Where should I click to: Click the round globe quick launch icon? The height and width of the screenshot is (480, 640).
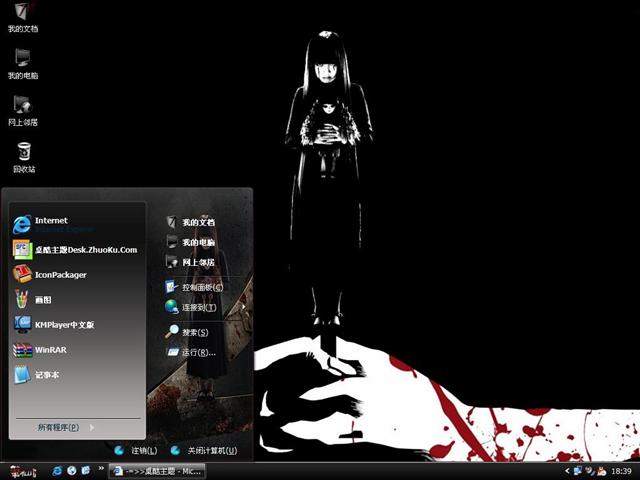[71, 471]
